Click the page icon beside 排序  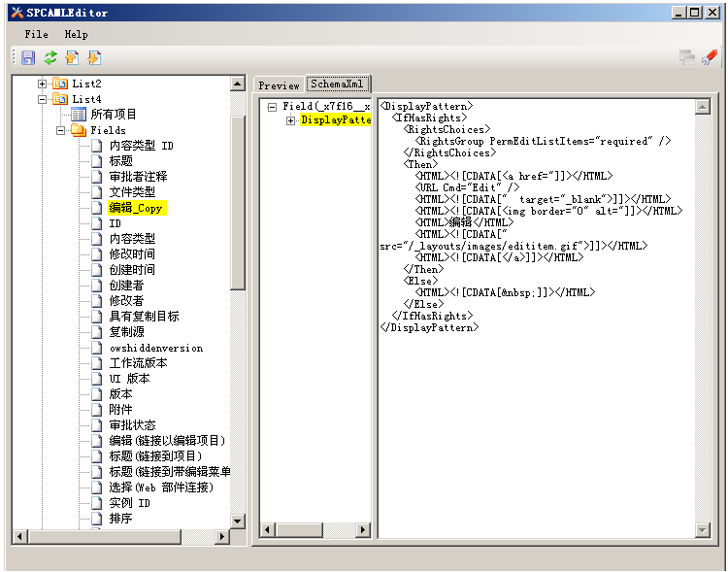click(96, 518)
